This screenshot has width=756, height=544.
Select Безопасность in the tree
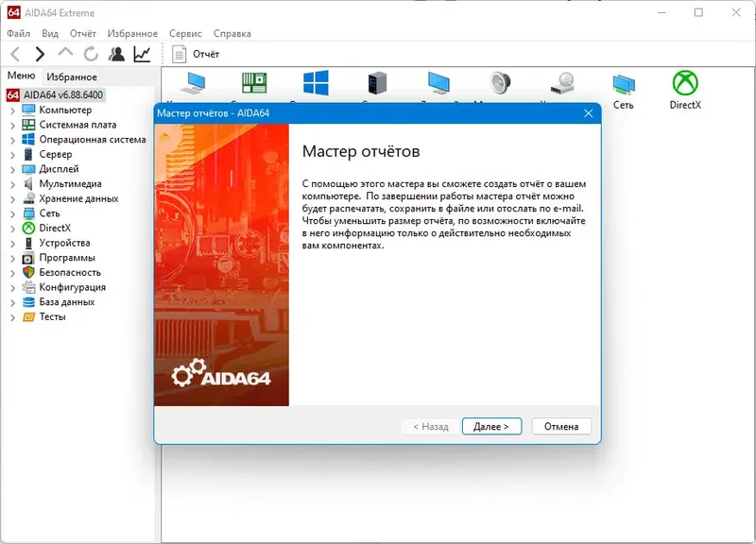70,272
